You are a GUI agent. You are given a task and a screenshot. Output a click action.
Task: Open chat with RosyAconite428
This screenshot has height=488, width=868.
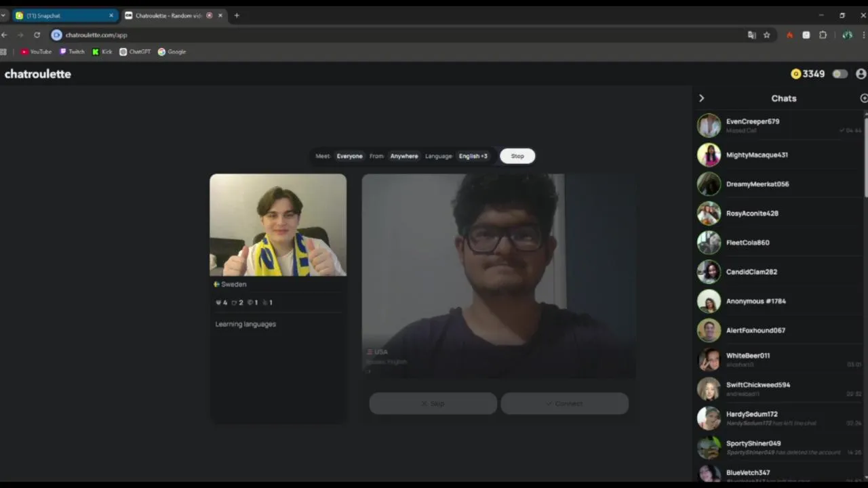point(780,213)
